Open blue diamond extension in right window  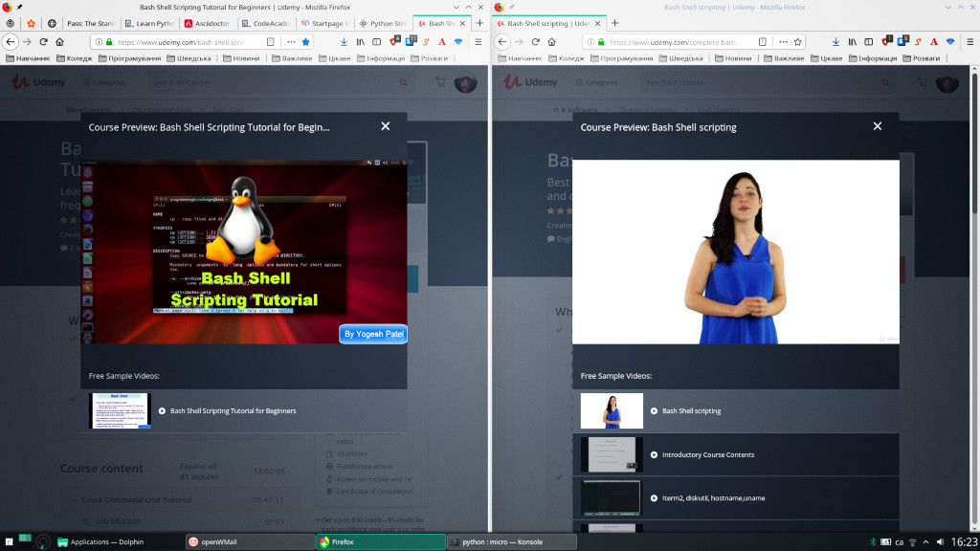pos(950,42)
